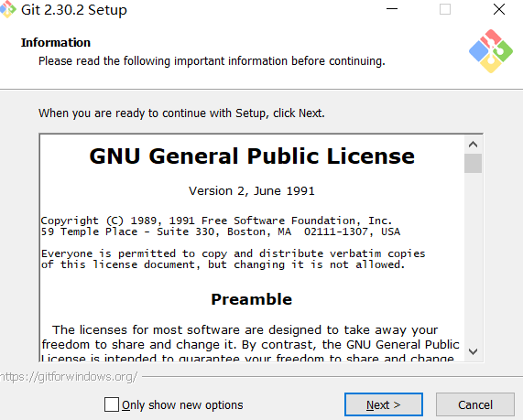Click the Information header title
523x420 pixels.
(x=56, y=43)
